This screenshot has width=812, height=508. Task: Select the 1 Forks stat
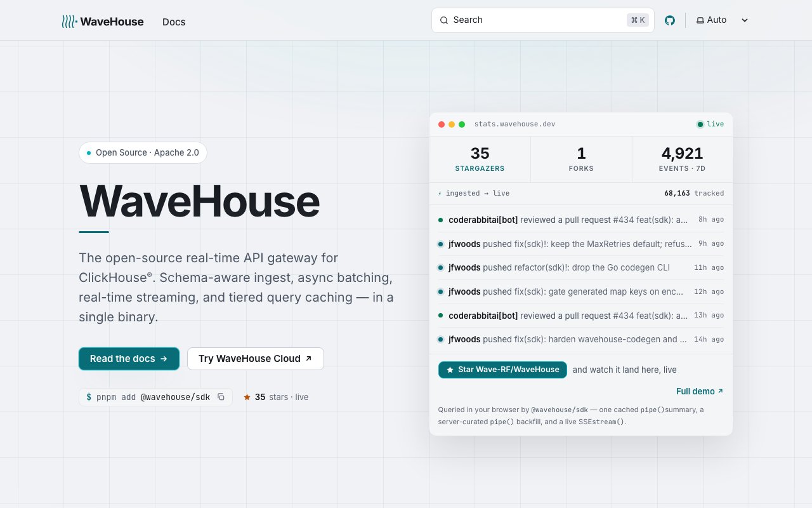coord(581,159)
